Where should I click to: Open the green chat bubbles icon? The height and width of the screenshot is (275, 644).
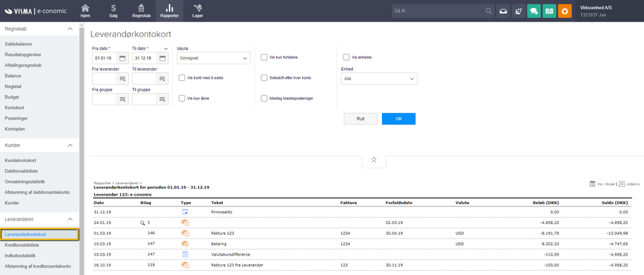point(534,11)
